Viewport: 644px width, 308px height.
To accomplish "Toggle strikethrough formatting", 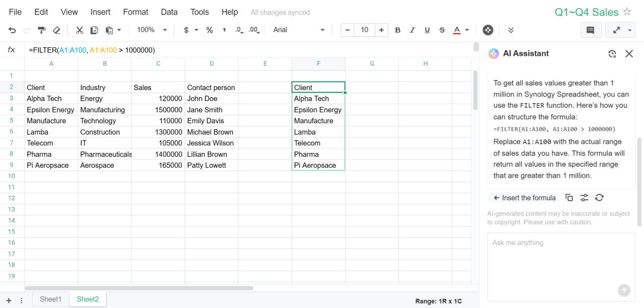I will [x=442, y=30].
